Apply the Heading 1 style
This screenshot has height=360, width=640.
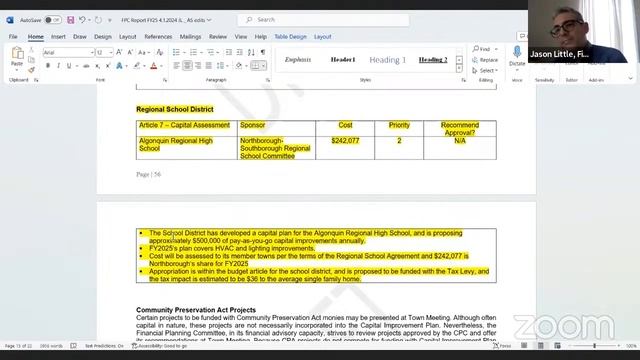pos(387,60)
